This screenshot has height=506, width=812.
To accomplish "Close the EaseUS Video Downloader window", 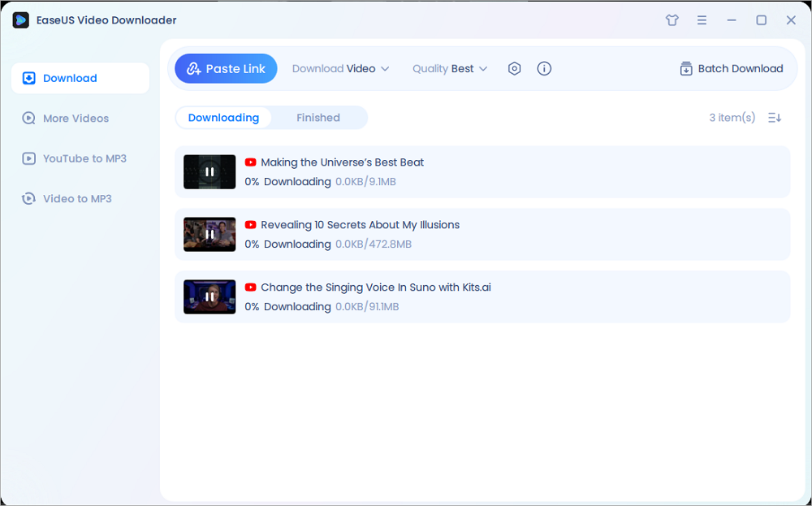I will coord(791,20).
